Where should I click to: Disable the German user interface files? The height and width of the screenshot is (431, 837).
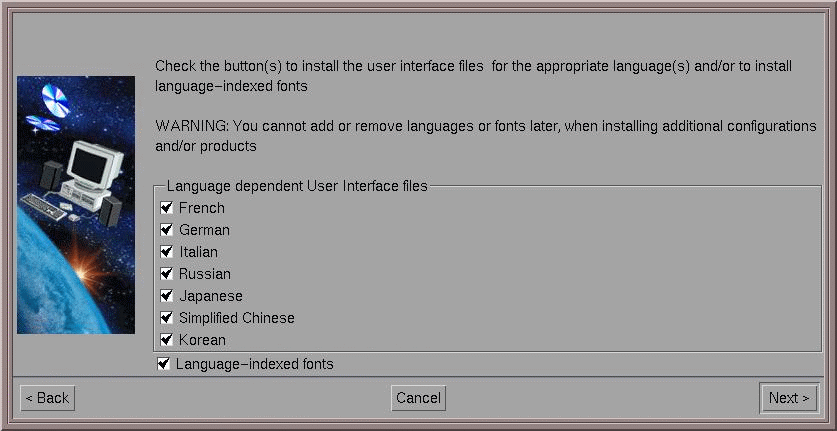pos(167,230)
